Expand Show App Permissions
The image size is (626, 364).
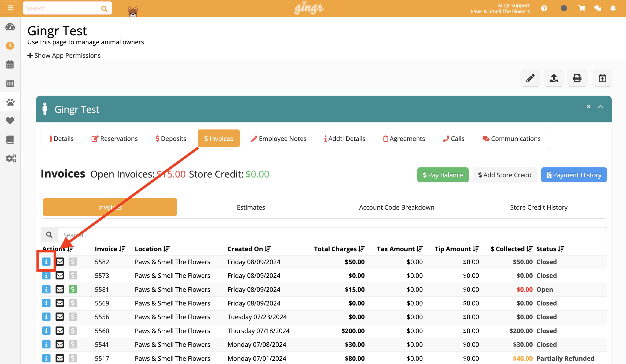tap(64, 56)
